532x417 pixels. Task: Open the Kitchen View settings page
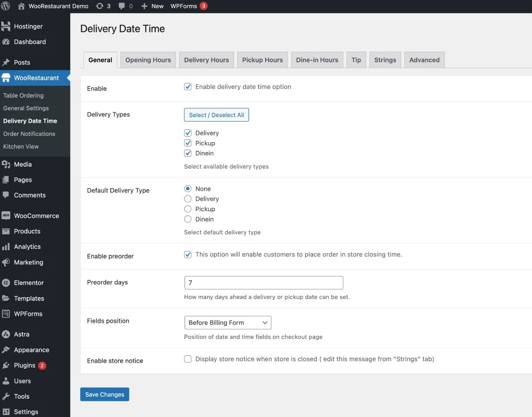tap(21, 146)
